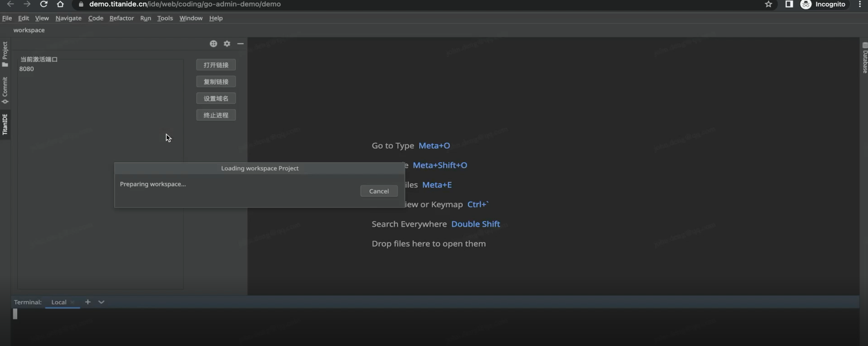Expand the terminal options chevron
The height and width of the screenshot is (346, 868).
(x=101, y=302)
